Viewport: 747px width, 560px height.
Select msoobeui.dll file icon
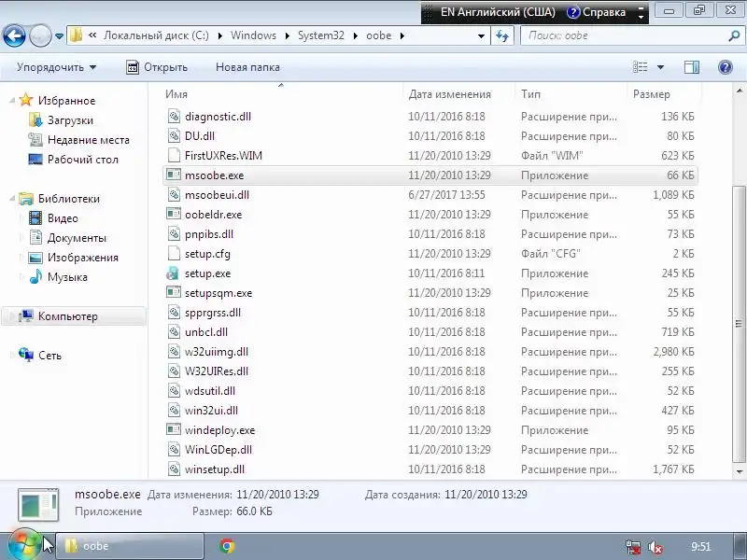pos(174,194)
